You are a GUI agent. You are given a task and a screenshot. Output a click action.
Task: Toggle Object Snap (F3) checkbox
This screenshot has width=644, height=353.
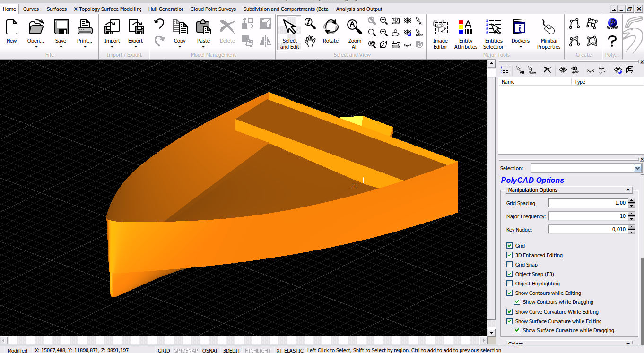509,274
